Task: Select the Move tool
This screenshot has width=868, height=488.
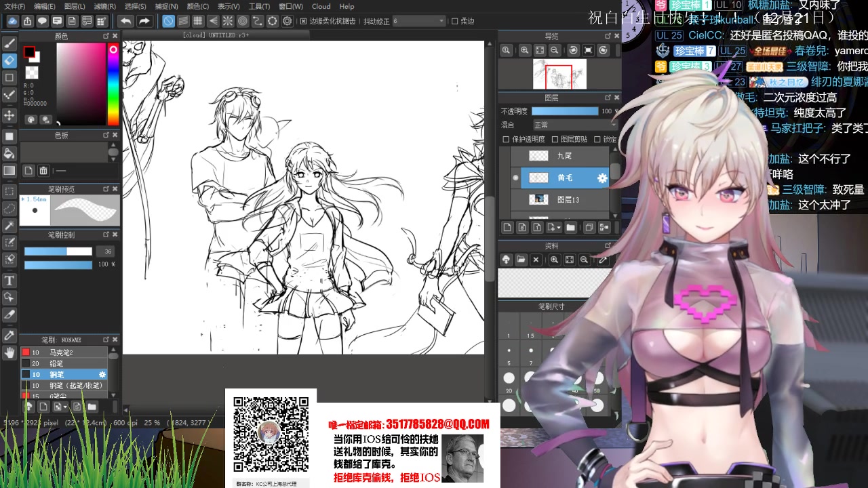Action: click(x=9, y=115)
